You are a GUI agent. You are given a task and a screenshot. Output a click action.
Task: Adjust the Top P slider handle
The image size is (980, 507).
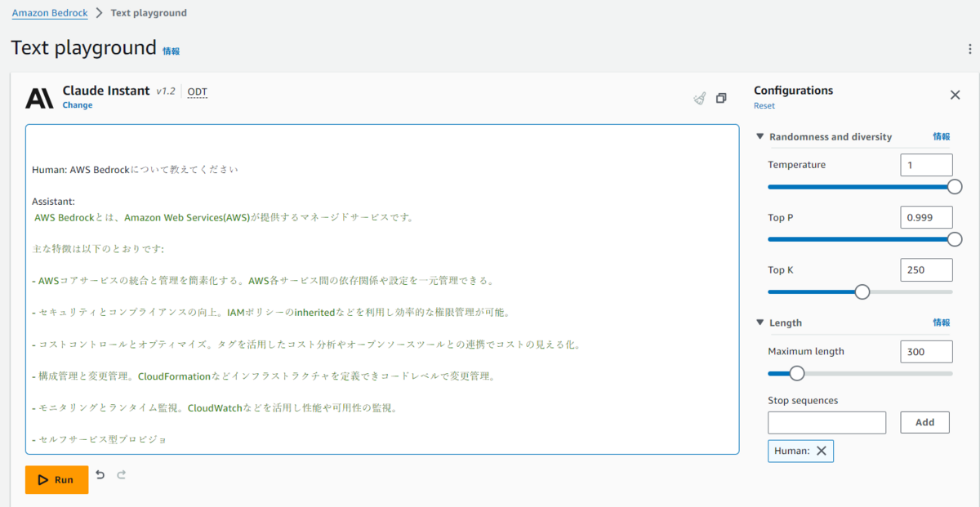pos(954,239)
